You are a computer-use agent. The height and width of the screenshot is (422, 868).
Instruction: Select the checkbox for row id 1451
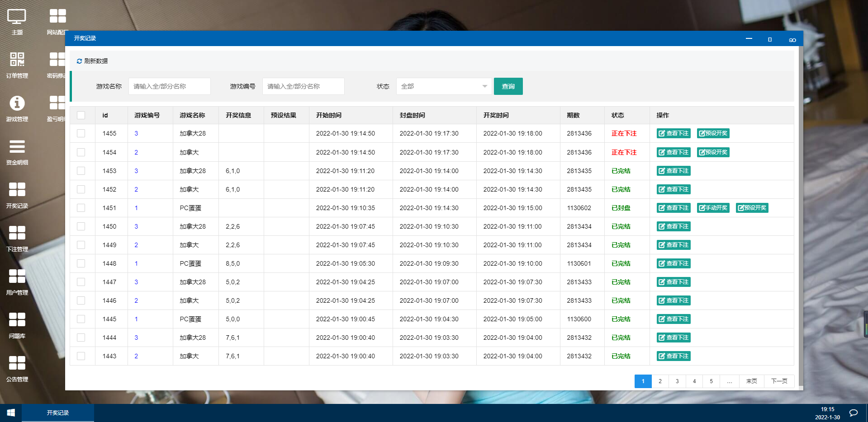81,208
